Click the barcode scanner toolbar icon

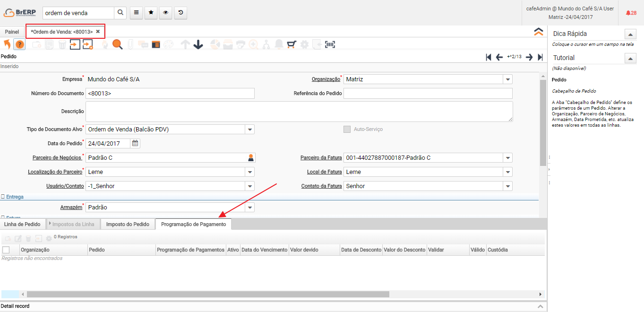tap(330, 44)
